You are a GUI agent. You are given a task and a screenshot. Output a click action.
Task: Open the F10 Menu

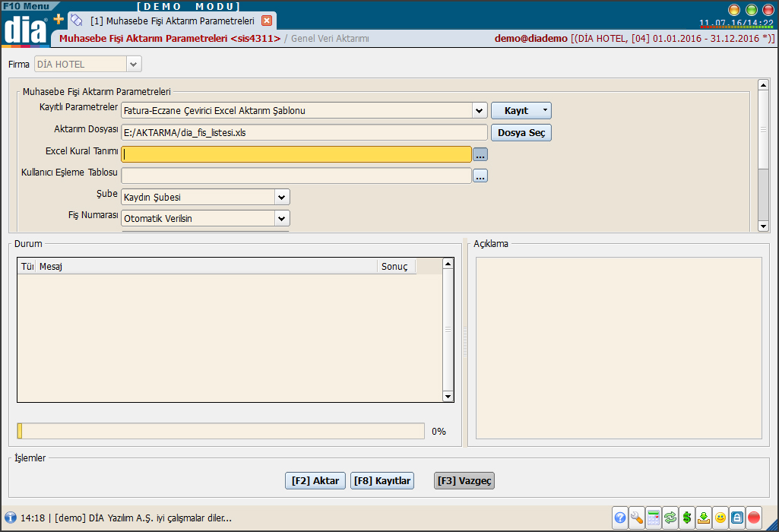[27, 6]
